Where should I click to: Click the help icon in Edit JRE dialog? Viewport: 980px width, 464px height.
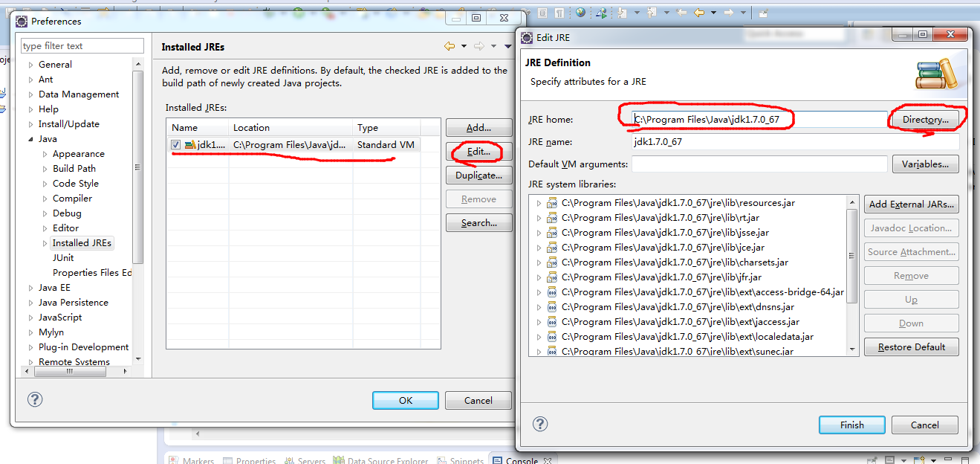pyautogui.click(x=540, y=424)
